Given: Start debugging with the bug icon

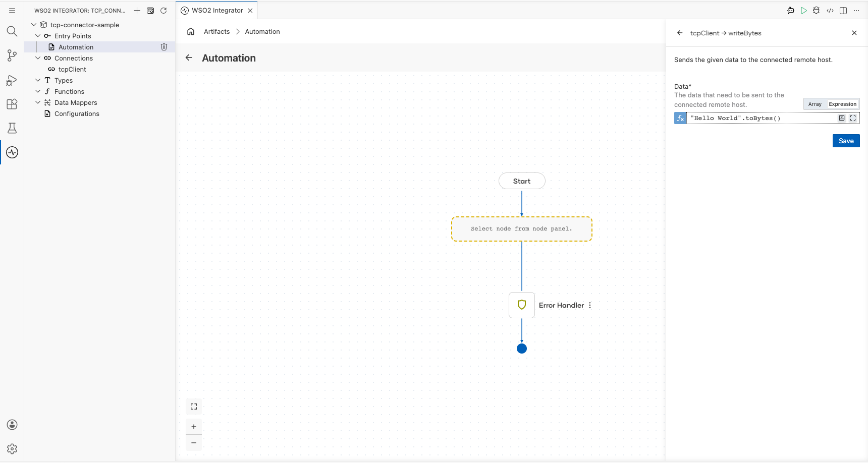Looking at the screenshot, I should (x=817, y=10).
